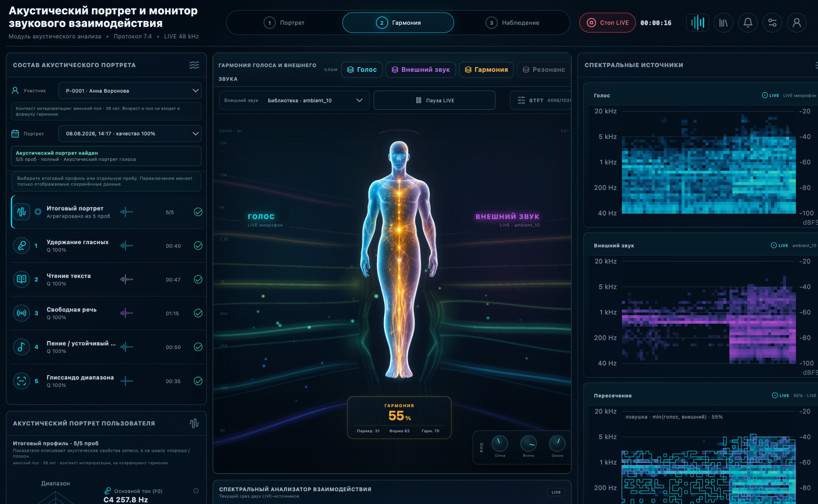This screenshot has height=504, width=818.
Task: Click the calendar icon beside Портрет
Action: 15,133
